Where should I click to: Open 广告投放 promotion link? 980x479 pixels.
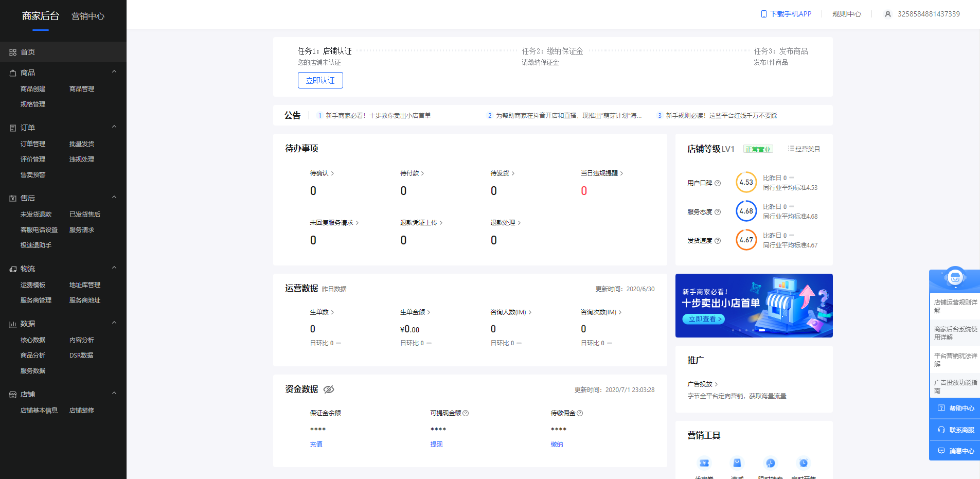coord(702,384)
